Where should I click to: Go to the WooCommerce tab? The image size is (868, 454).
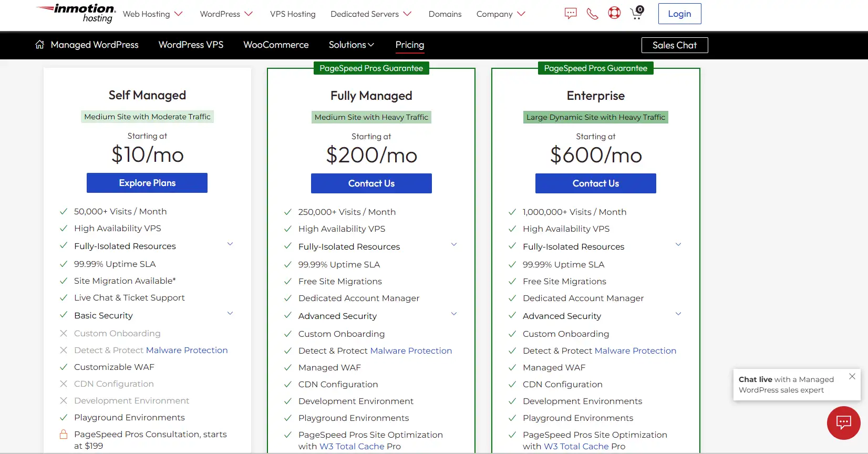(x=276, y=45)
